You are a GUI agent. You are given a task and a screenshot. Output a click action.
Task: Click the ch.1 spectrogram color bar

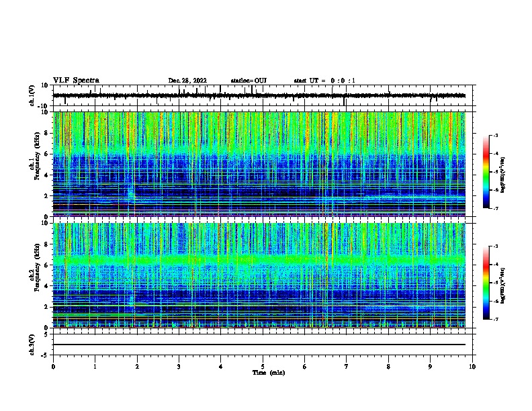click(x=486, y=172)
